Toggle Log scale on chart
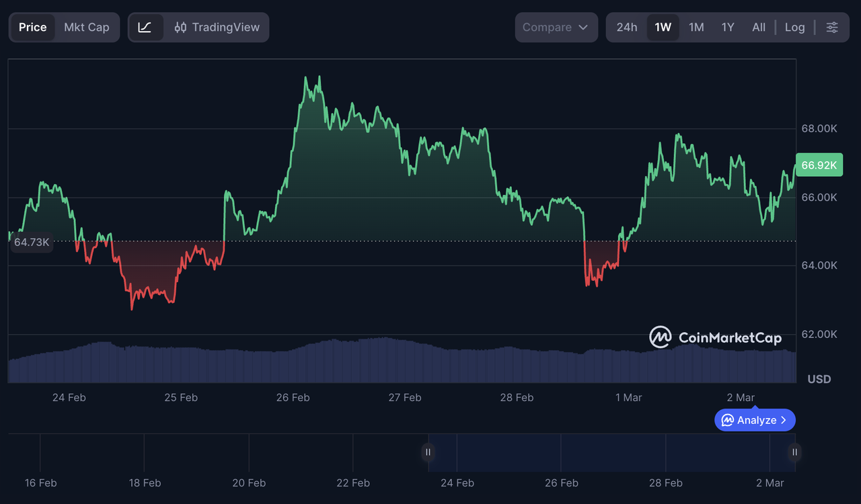The image size is (861, 504). (x=794, y=28)
